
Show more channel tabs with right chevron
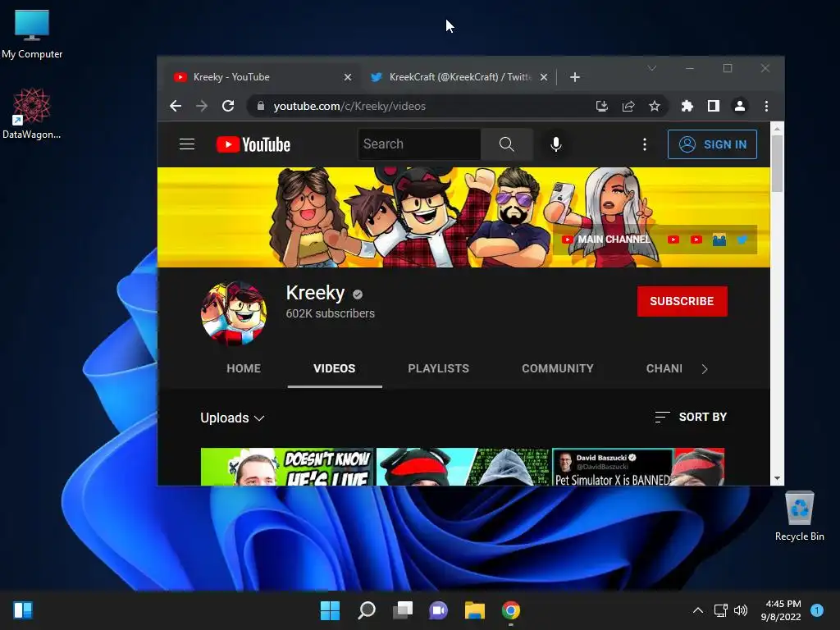point(705,369)
